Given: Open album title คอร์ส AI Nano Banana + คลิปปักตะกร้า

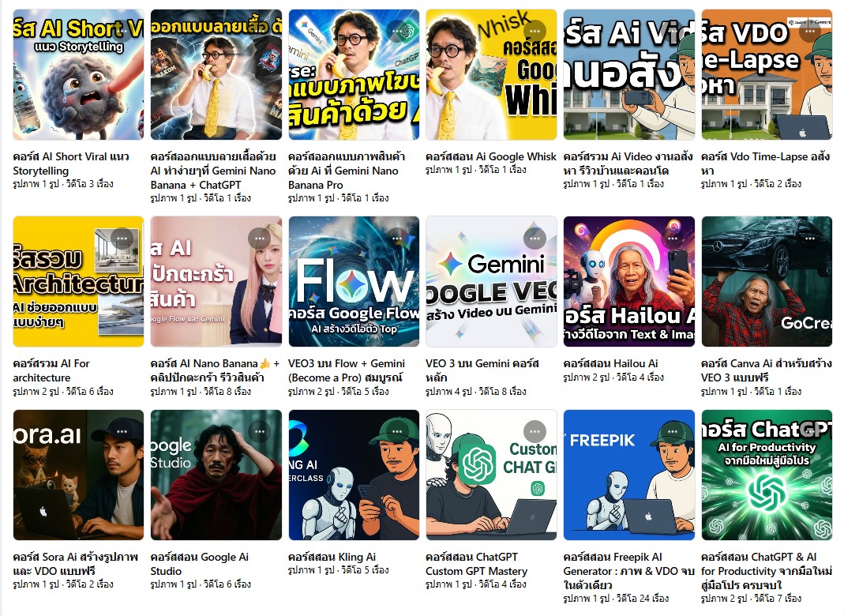Looking at the screenshot, I should pyautogui.click(x=216, y=370).
